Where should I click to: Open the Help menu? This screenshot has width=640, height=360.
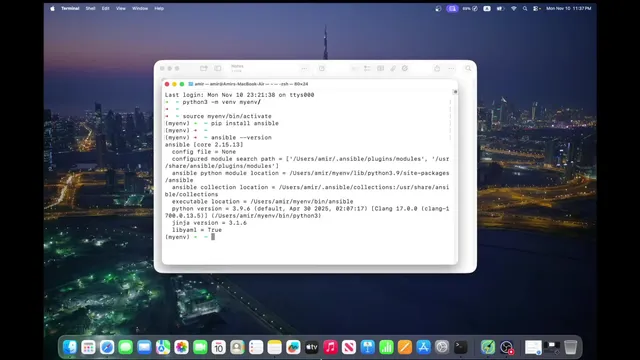[159, 8]
